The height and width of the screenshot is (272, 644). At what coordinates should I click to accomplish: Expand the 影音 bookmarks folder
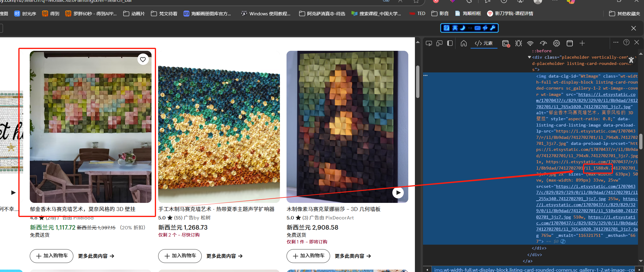tap(440, 14)
